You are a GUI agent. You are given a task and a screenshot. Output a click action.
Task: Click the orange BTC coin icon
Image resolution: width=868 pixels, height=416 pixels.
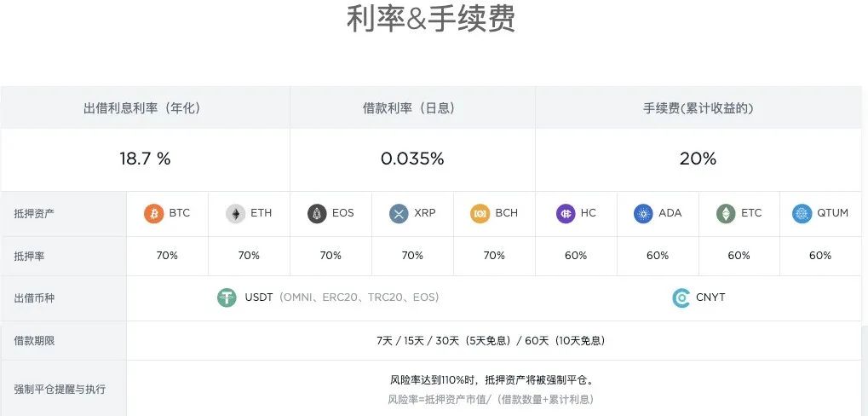pos(153,213)
